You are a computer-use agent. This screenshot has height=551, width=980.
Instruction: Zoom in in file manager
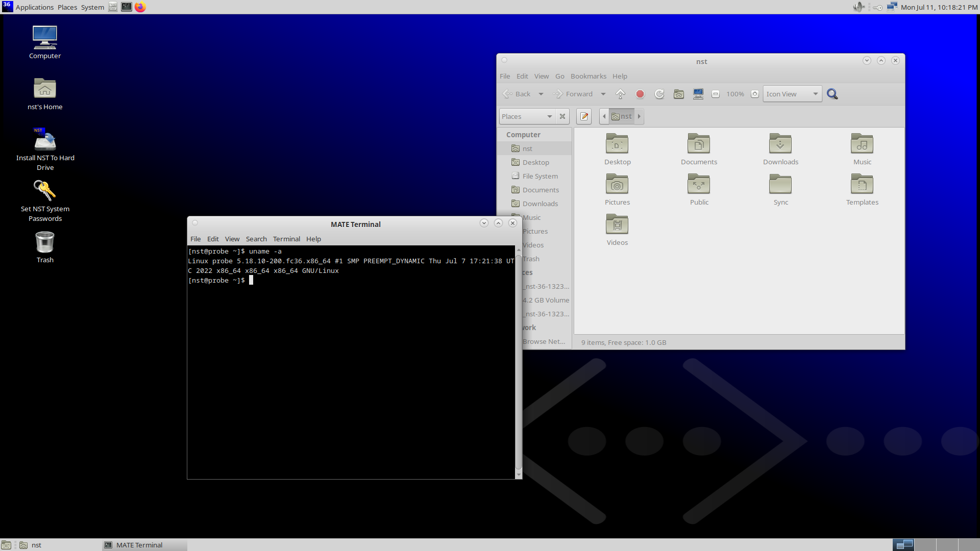coord(755,94)
